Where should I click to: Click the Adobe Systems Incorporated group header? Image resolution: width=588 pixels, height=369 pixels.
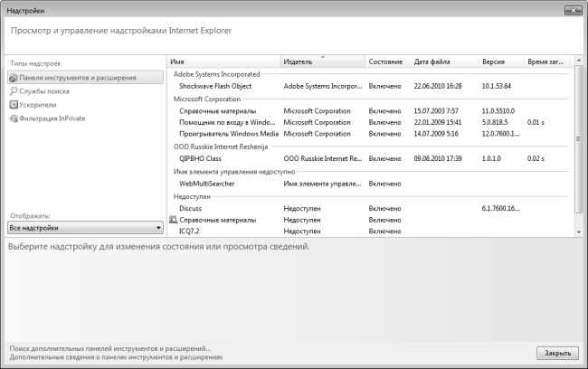(217, 74)
